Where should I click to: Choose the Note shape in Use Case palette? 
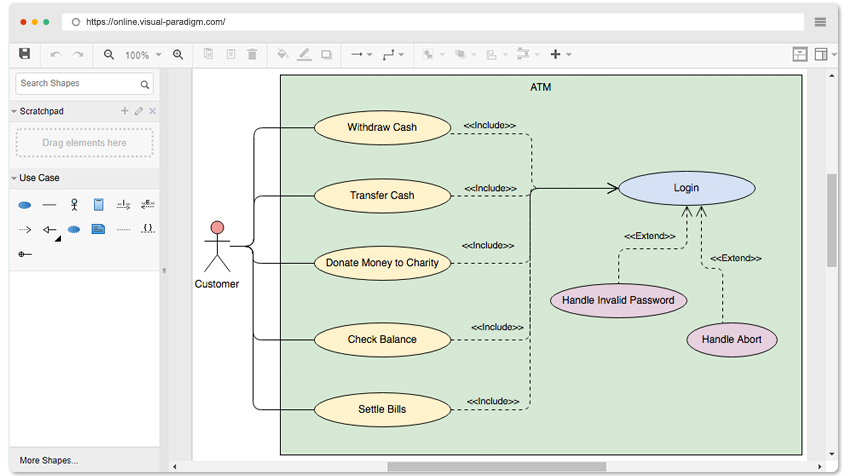click(x=98, y=229)
